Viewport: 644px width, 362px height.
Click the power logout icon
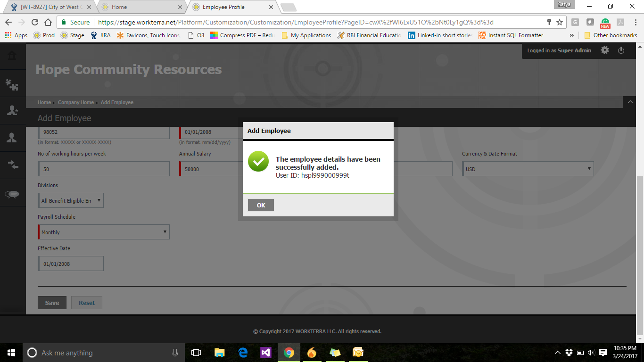click(621, 50)
